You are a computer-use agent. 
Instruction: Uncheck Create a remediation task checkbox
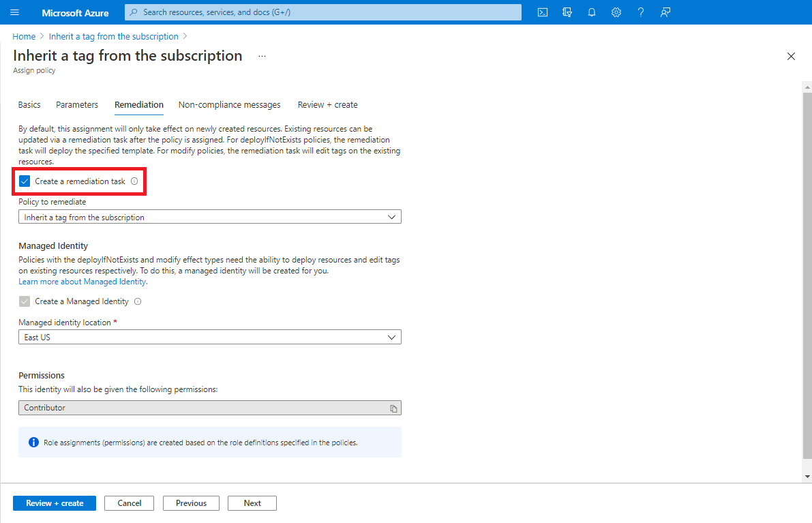pos(25,181)
